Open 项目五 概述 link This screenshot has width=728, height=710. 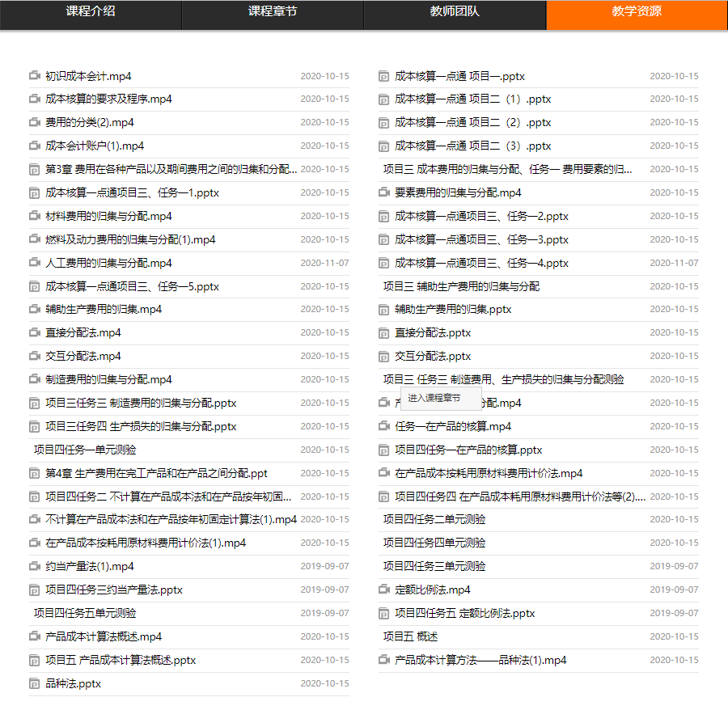[x=410, y=636]
